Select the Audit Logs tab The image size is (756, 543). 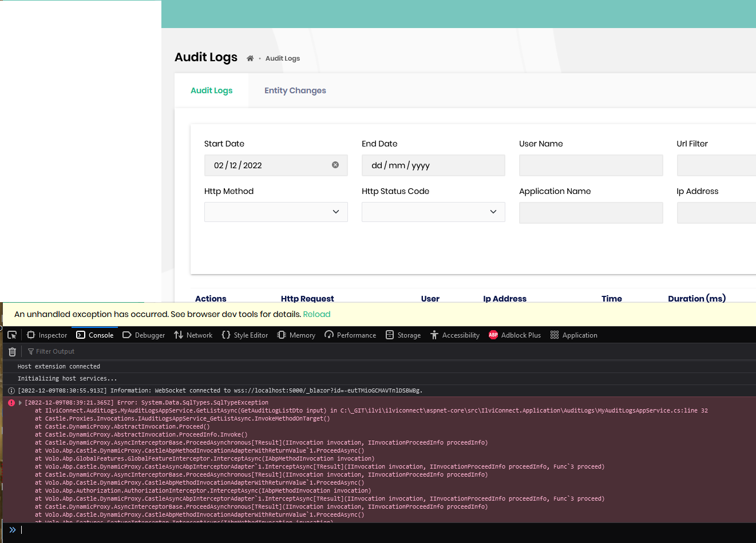[211, 90]
